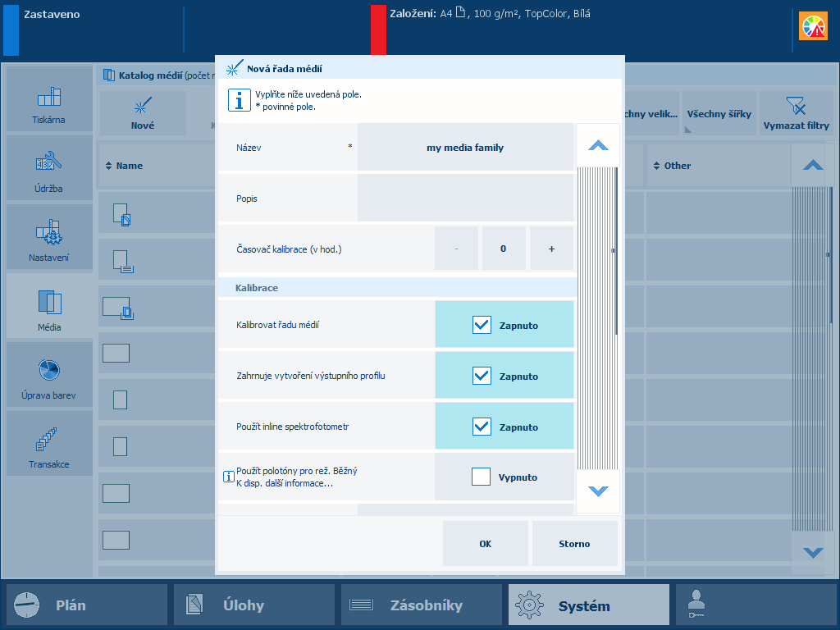Viewport: 840px width, 630px height.
Task: Uncheck Zahrnuje vytvoření výstupního profilu
Action: coord(482,376)
